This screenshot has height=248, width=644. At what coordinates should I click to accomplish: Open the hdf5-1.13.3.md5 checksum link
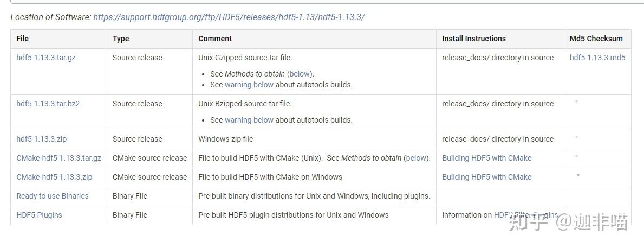pos(597,58)
